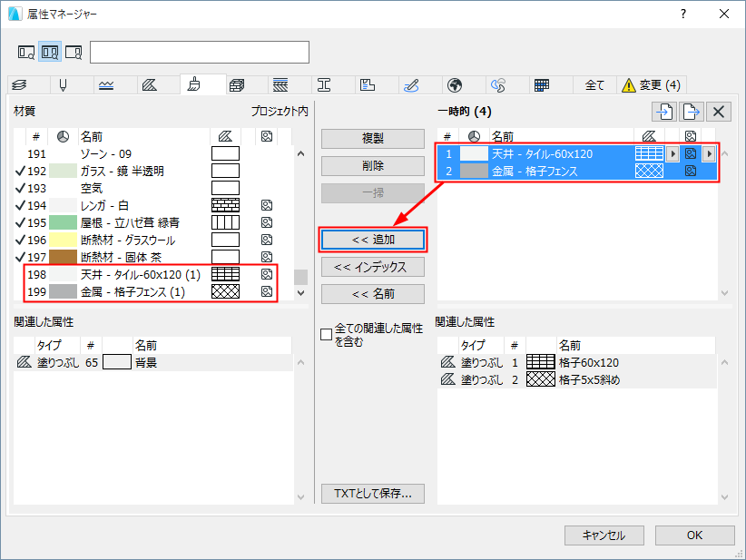Open the layers attribute tab icon

19,85
